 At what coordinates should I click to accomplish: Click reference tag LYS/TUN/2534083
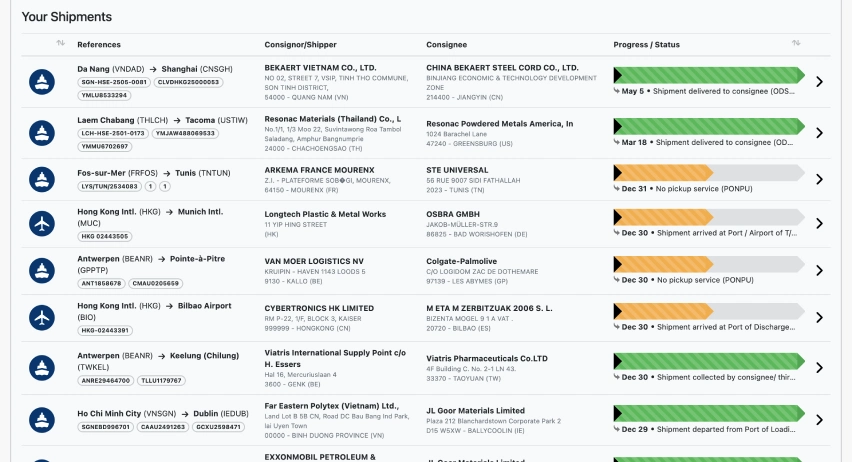pyautogui.click(x=110, y=186)
